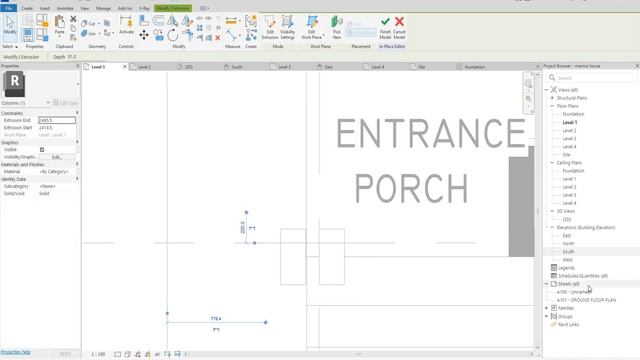The width and height of the screenshot is (640, 360).
Task: Open the File menu tab
Action: click(x=9, y=8)
